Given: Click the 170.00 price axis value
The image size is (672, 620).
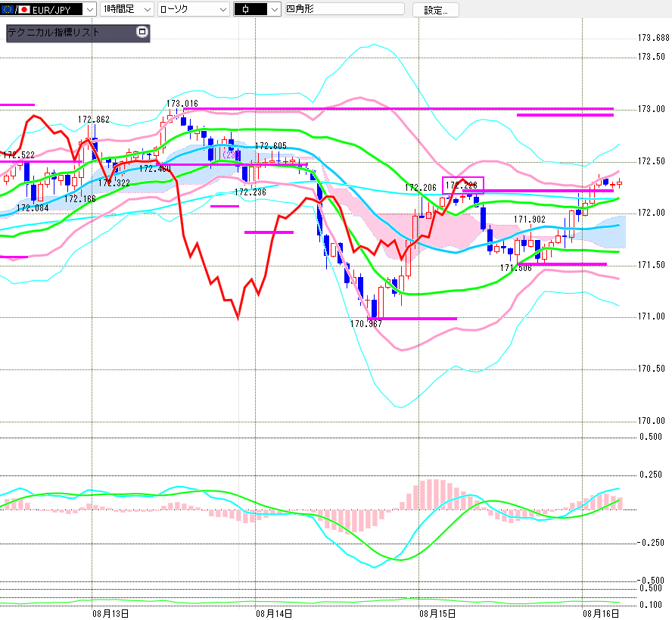Looking at the screenshot, I should pyautogui.click(x=652, y=421).
